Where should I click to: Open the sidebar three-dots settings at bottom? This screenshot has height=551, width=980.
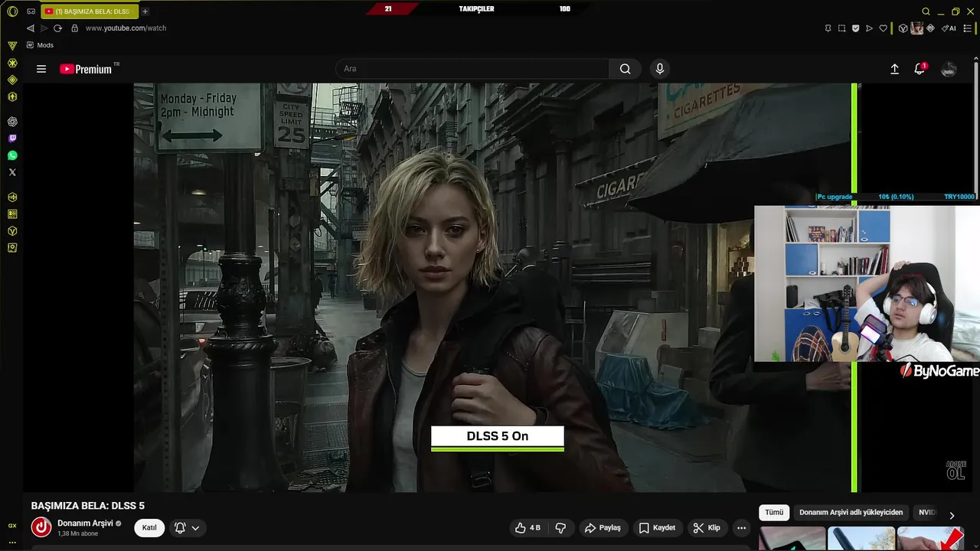(12, 542)
